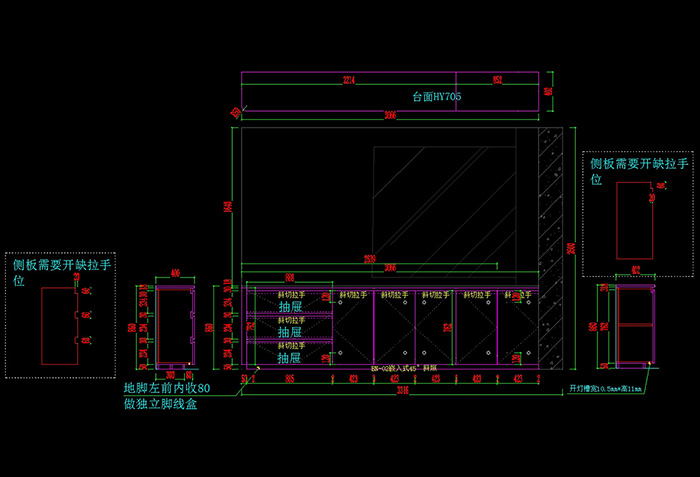
Task: Select the 台面HY705 countertop label
Action: pyautogui.click(x=436, y=97)
